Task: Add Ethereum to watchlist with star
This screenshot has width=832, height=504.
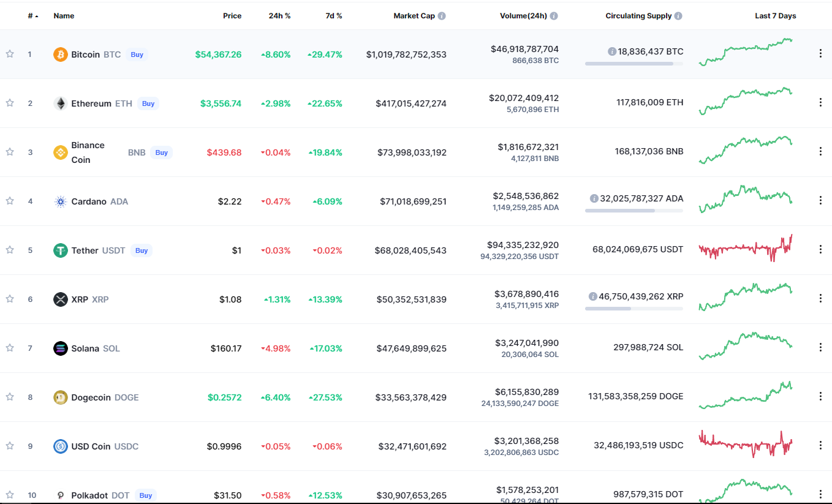Action: (10, 103)
